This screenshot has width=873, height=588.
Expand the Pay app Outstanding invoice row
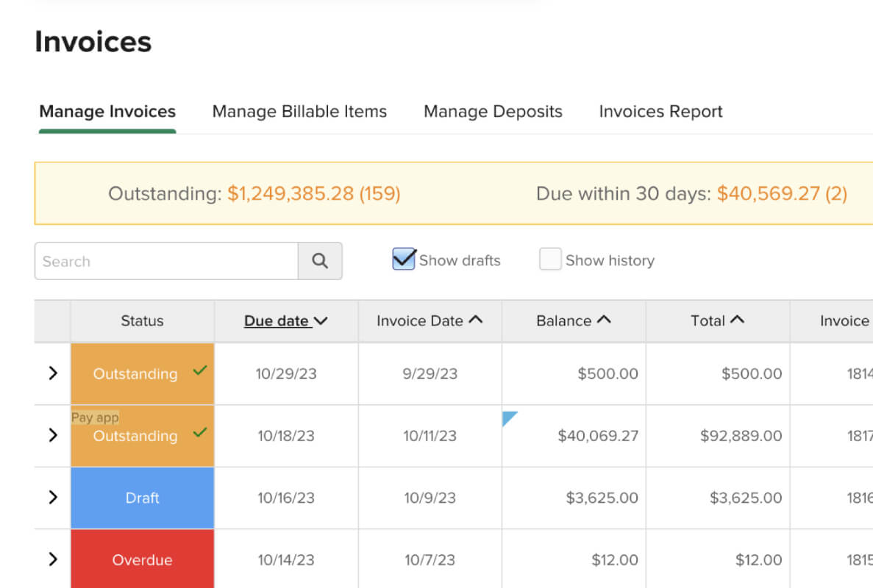pos(53,435)
